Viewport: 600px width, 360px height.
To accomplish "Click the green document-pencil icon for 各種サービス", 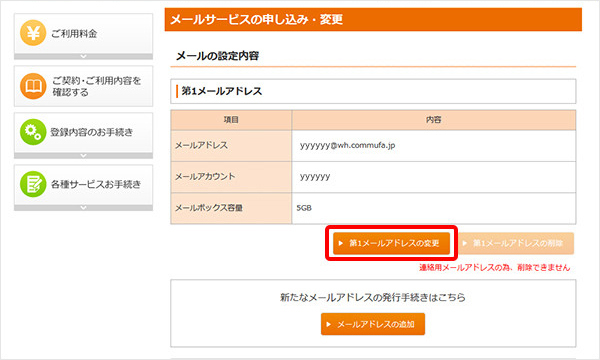I will (x=33, y=184).
